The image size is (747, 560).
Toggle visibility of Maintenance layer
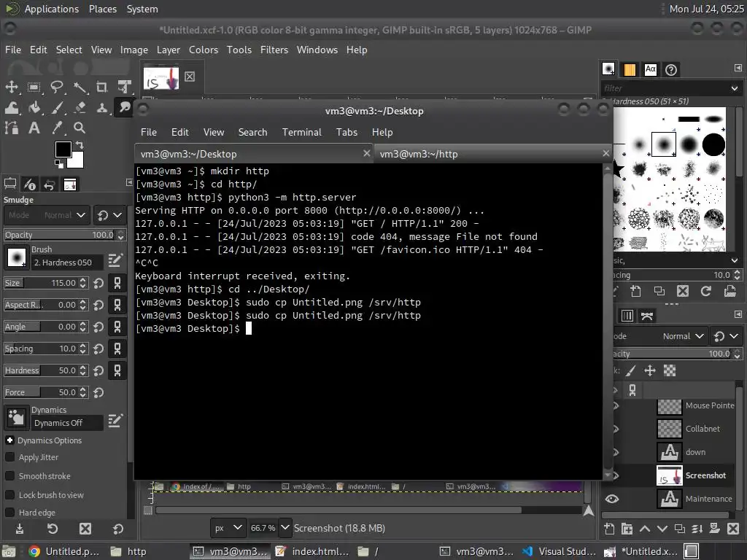point(612,499)
